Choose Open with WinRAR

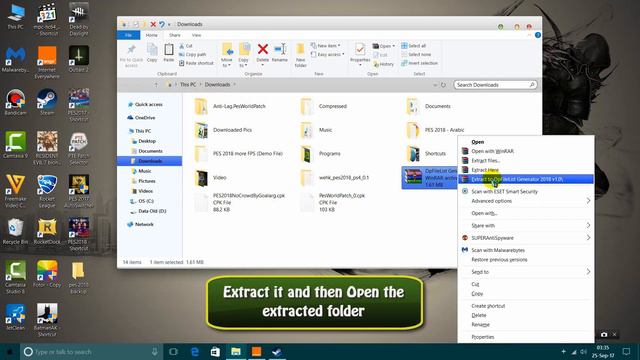526,151
